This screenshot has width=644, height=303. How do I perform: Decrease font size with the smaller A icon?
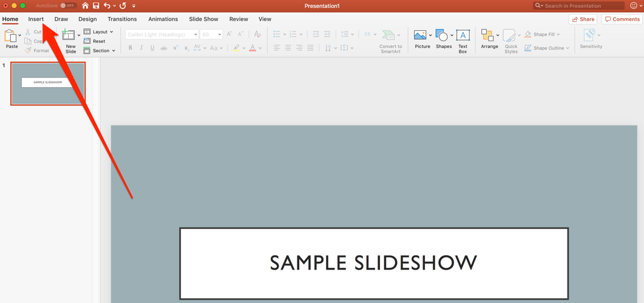tap(240, 35)
